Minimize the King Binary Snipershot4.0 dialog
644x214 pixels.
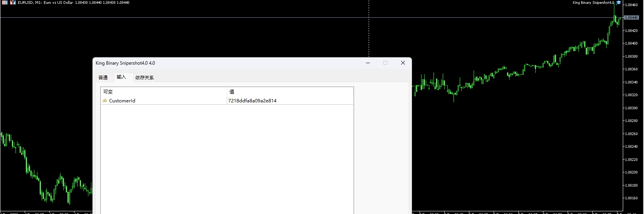pos(368,63)
